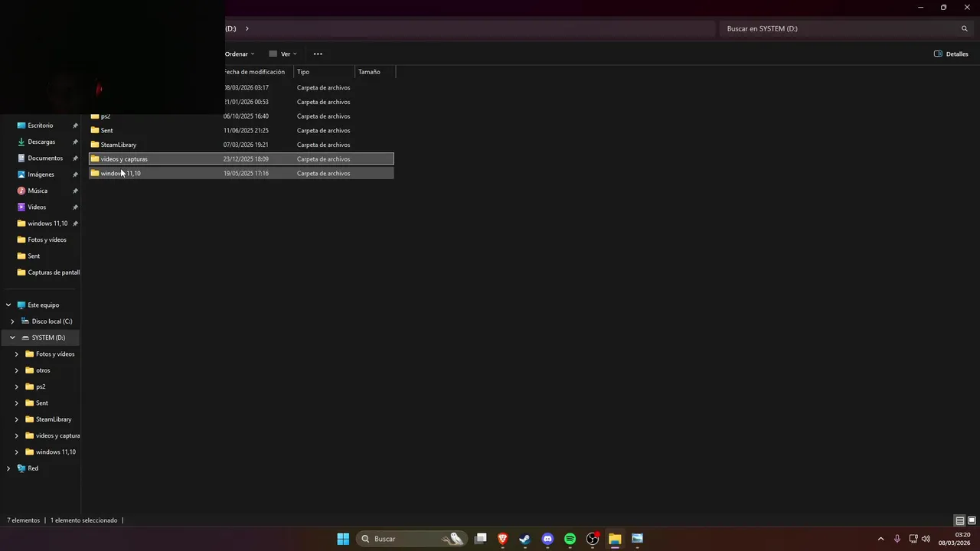Screen dimensions: 980x551
Task: Unpin Escritorio from quick access
Action: coord(75,126)
